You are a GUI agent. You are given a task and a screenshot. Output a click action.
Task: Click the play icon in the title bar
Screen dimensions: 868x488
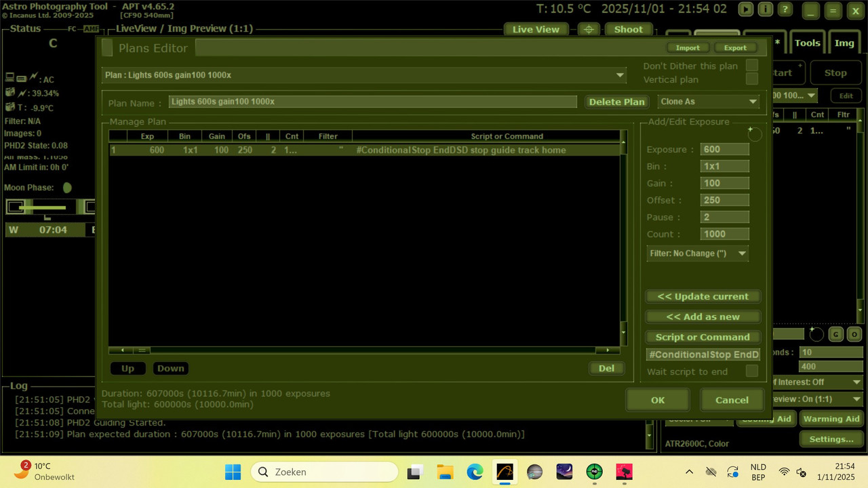[745, 10]
